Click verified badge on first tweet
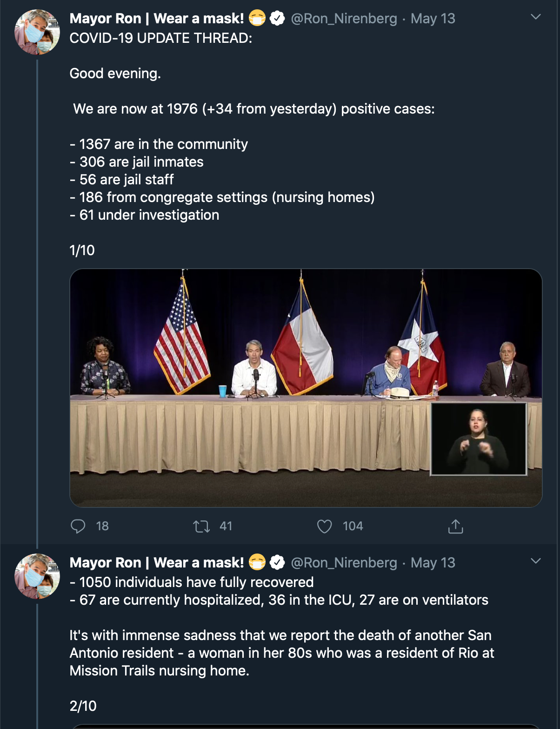 point(277,19)
